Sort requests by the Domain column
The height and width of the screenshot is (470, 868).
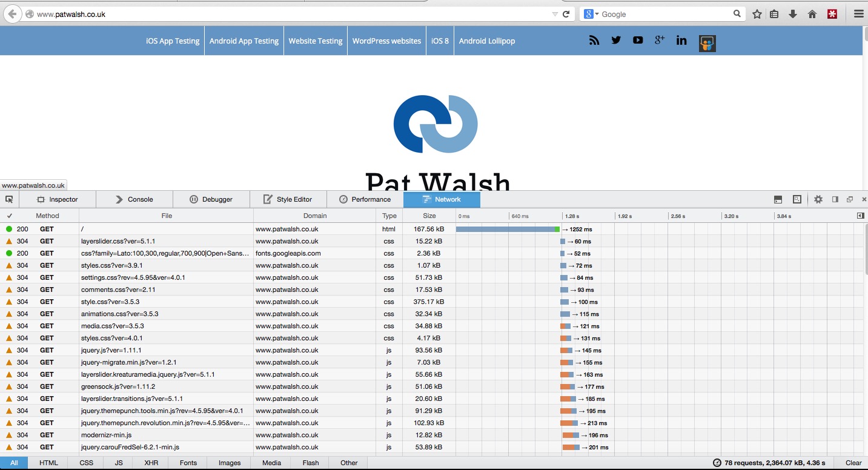315,216
